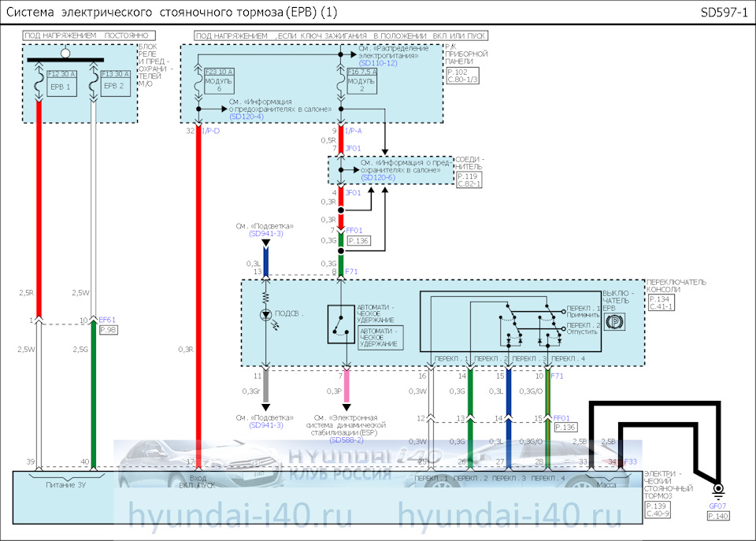Click the 0,3Gr wire gauge label
This screenshot has height=541, width=756.
pos(251,391)
